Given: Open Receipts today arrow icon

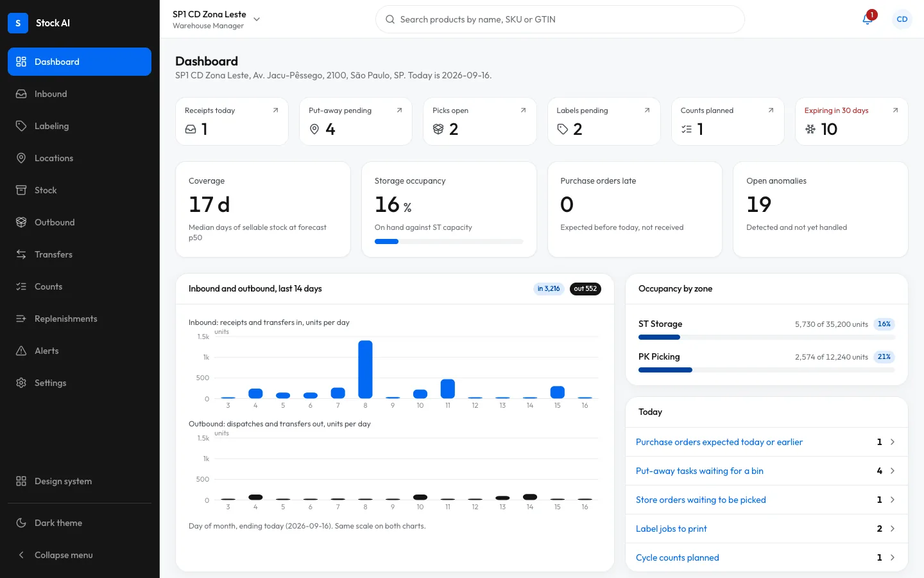Looking at the screenshot, I should coord(275,110).
